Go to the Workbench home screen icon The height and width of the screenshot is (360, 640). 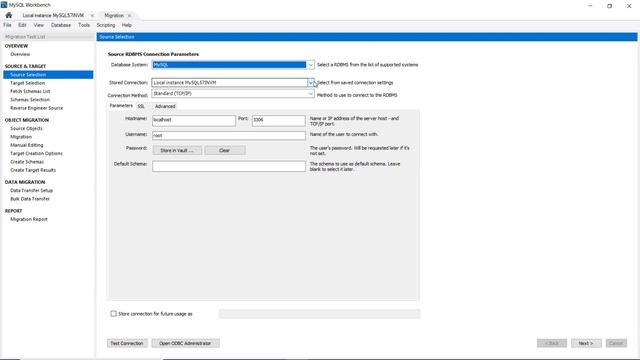tap(9, 16)
